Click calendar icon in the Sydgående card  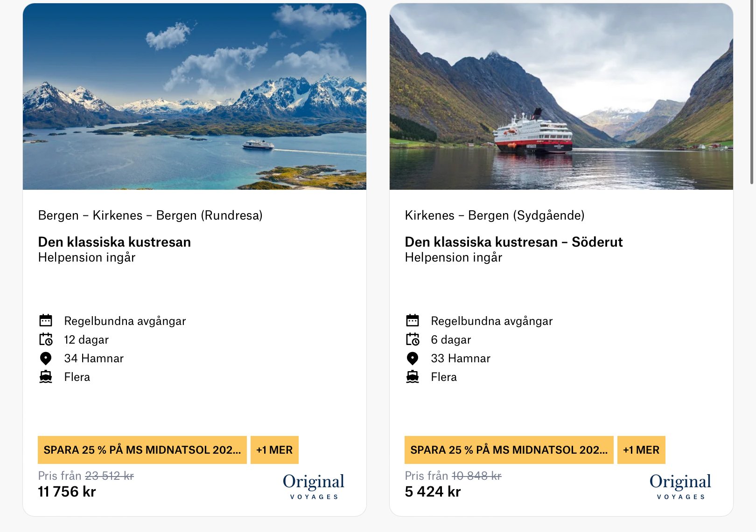tap(413, 320)
